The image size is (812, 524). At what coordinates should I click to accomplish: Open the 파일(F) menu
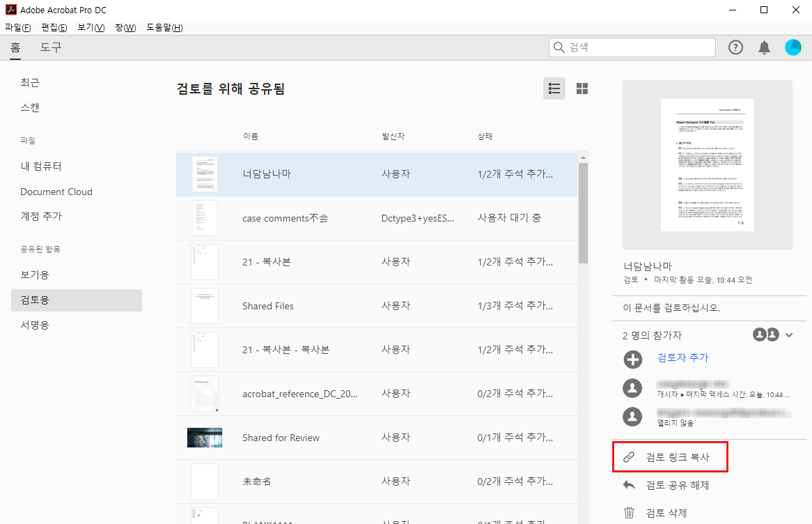pos(18,27)
